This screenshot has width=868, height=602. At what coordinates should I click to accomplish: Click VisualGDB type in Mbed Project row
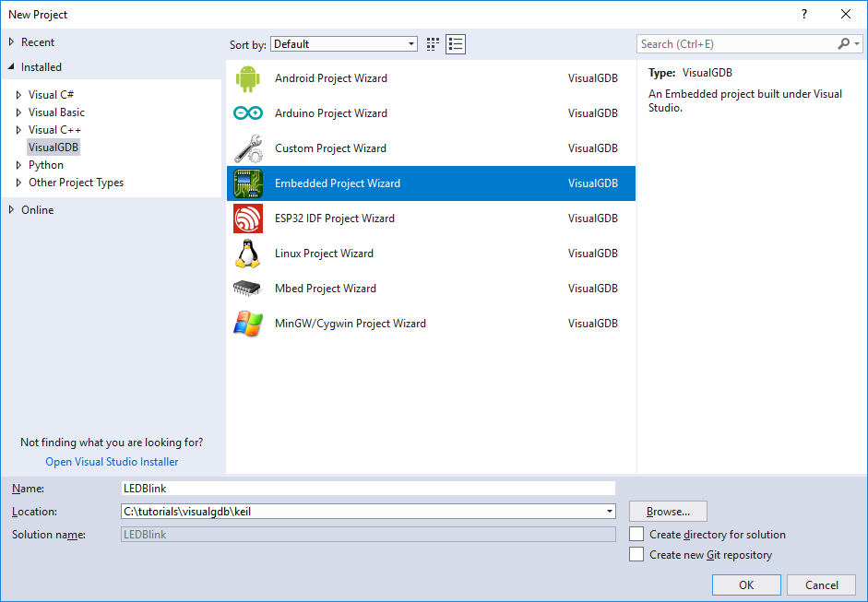point(593,289)
